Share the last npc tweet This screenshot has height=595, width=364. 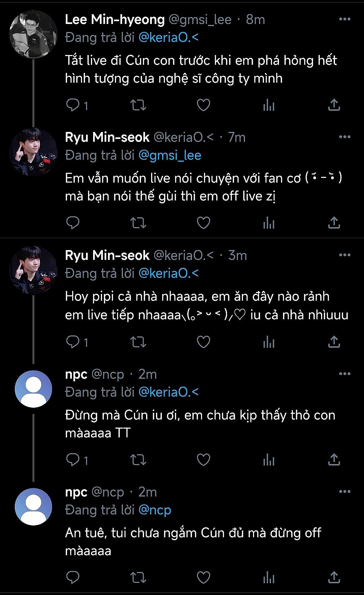click(334, 577)
